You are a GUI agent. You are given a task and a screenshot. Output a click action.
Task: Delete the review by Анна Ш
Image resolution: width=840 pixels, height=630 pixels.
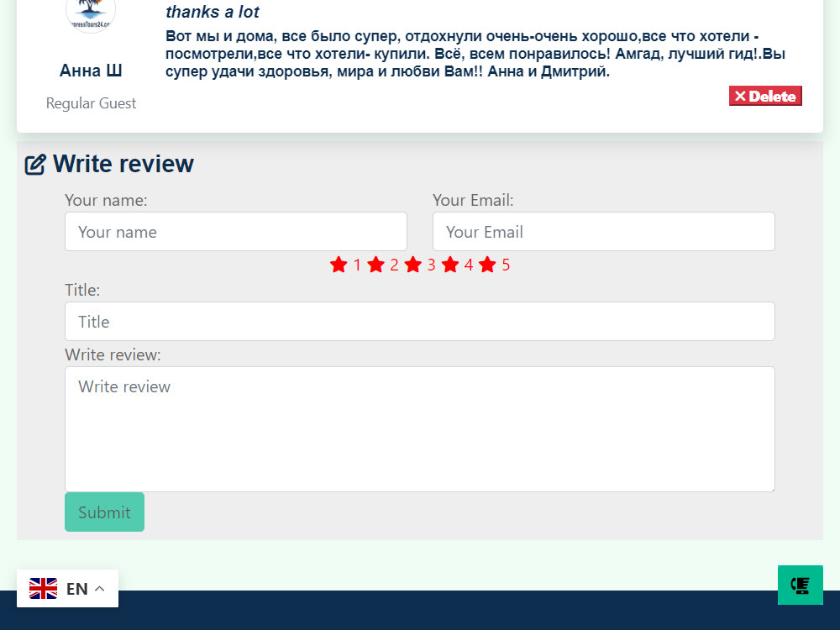[765, 96]
